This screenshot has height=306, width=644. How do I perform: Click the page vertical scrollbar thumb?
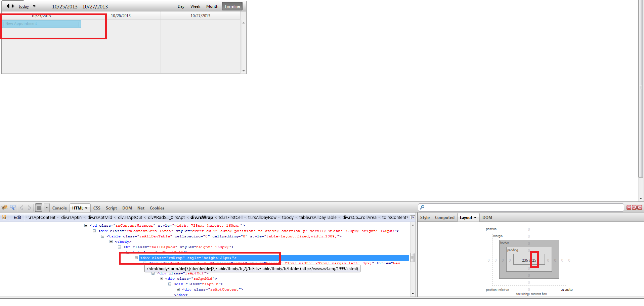point(641,88)
